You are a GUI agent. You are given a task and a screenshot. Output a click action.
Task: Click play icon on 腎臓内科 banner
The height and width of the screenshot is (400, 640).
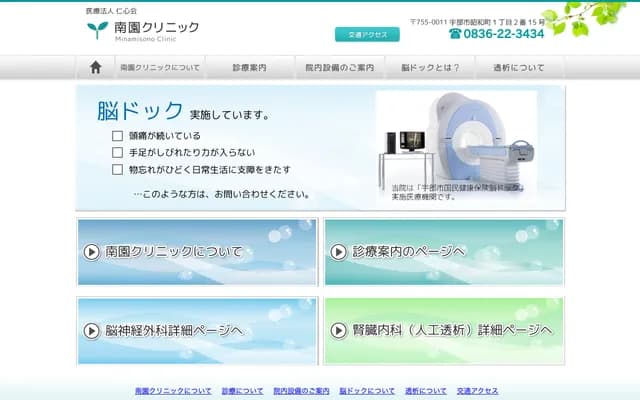pyautogui.click(x=338, y=331)
